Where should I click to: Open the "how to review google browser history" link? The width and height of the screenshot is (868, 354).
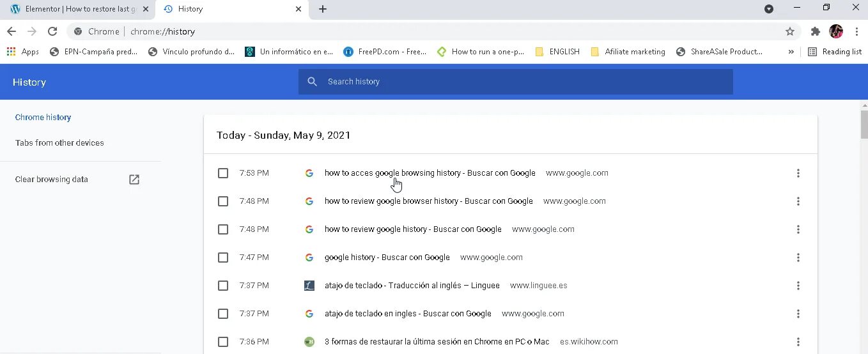pos(428,201)
